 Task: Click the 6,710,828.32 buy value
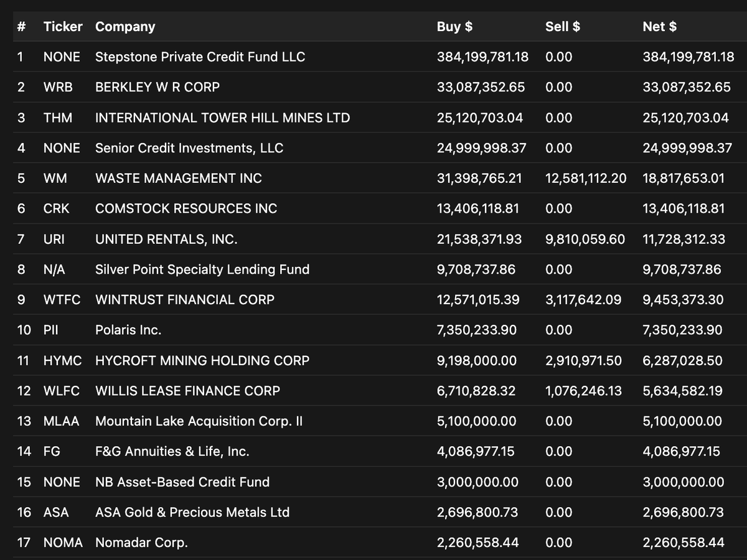(476, 391)
